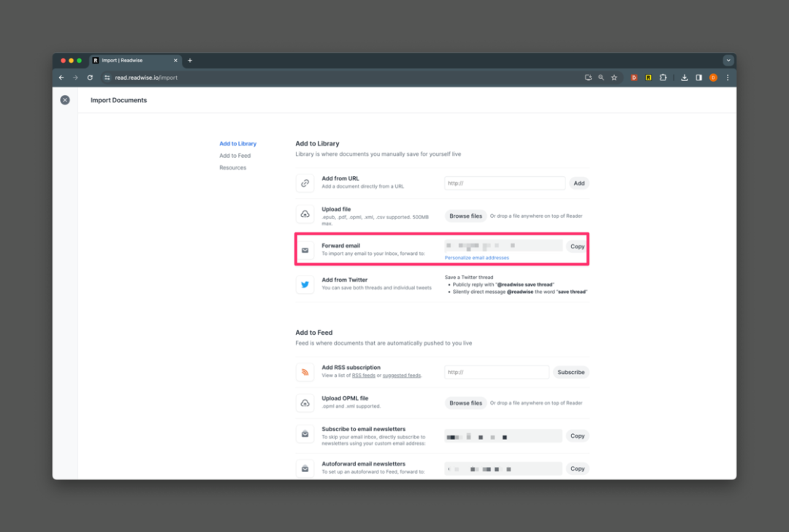Click the yellow Readwise extension icon
The image size is (789, 532).
point(649,77)
